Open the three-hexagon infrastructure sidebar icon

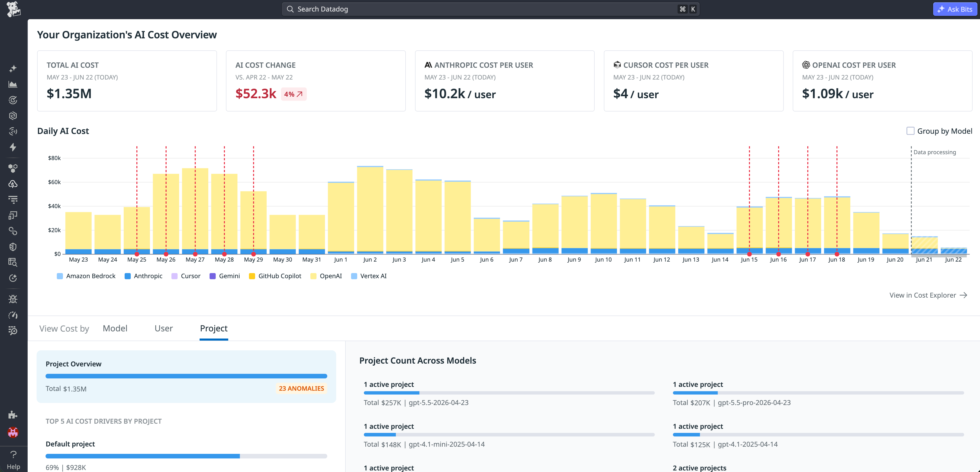tap(13, 168)
